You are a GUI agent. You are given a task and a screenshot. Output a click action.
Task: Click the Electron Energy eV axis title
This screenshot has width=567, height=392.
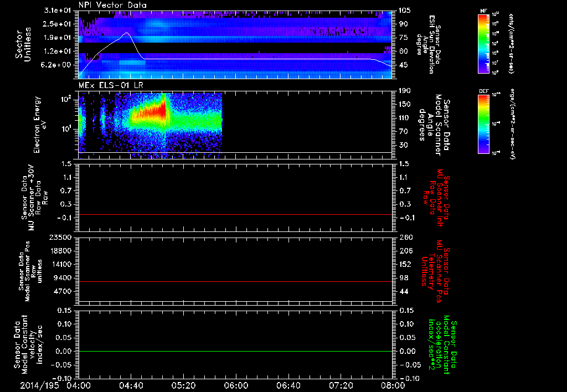pos(40,125)
